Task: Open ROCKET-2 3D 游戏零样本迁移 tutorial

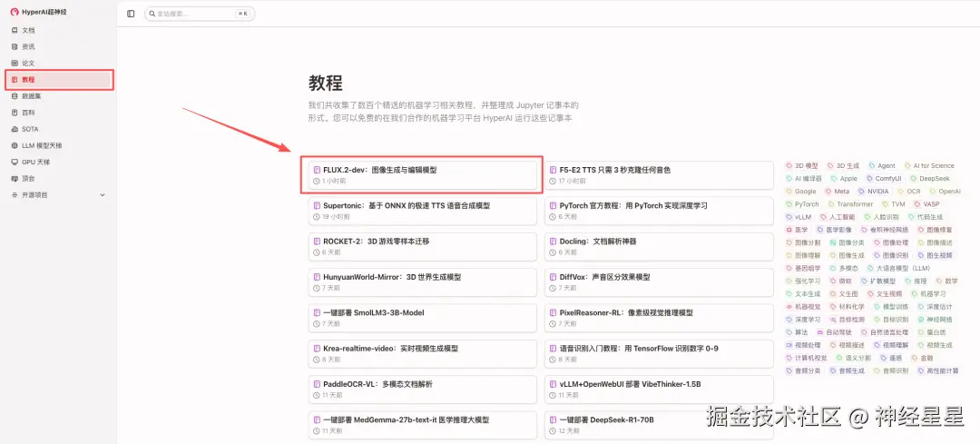Action: coord(423,246)
